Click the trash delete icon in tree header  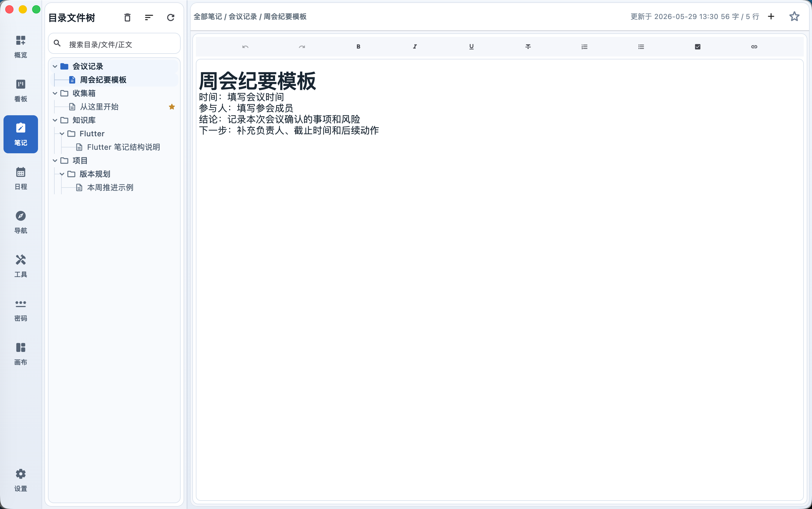click(127, 18)
